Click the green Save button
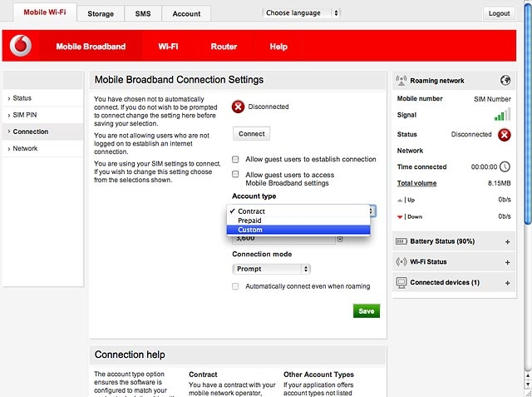532x397 pixels. [367, 311]
